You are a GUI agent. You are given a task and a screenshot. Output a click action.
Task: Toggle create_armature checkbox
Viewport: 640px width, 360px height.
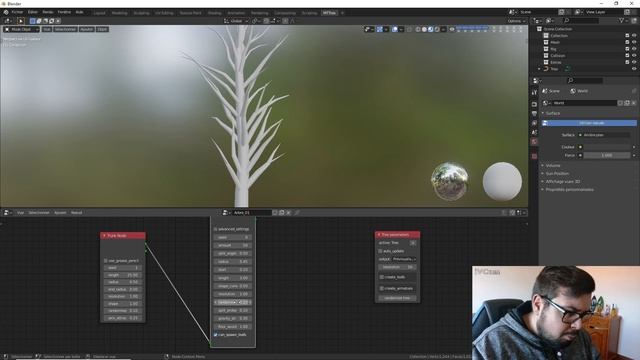coord(382,289)
